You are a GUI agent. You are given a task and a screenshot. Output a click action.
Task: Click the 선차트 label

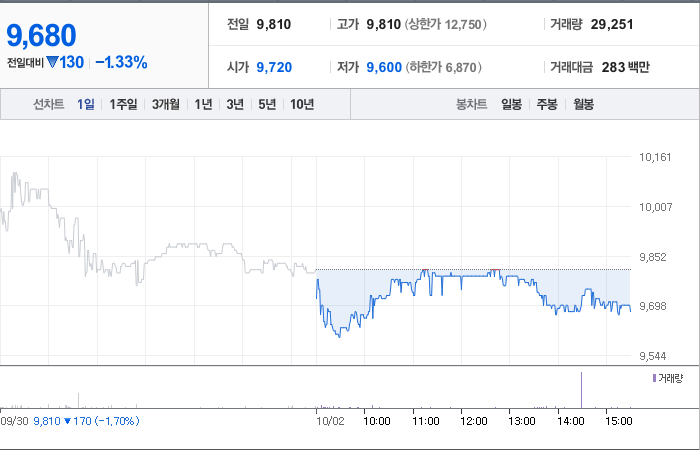(49, 104)
